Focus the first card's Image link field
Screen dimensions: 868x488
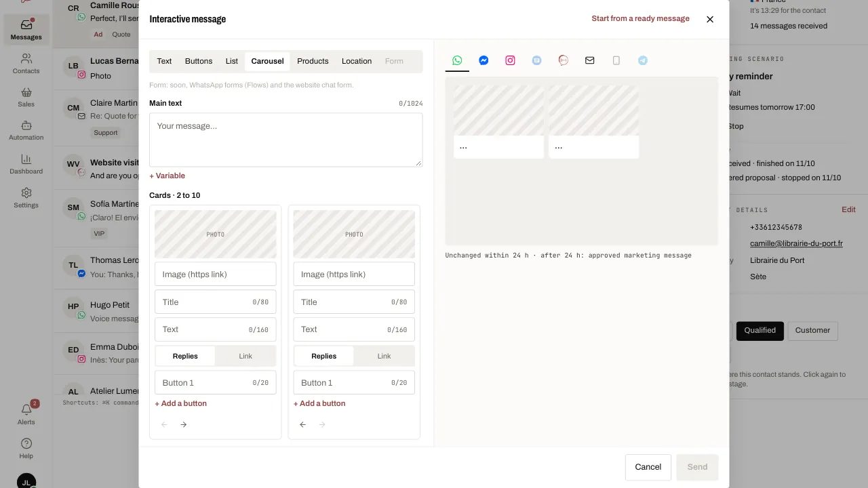tap(215, 274)
